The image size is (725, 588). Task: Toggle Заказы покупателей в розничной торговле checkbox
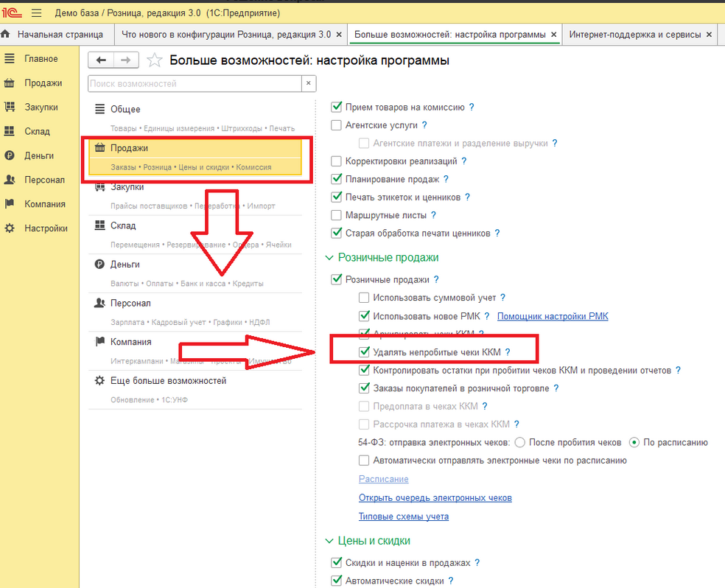(364, 388)
